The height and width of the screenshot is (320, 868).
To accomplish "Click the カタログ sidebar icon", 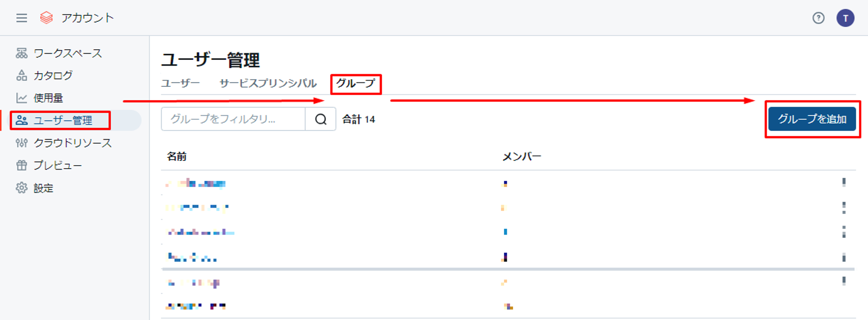I will point(21,76).
